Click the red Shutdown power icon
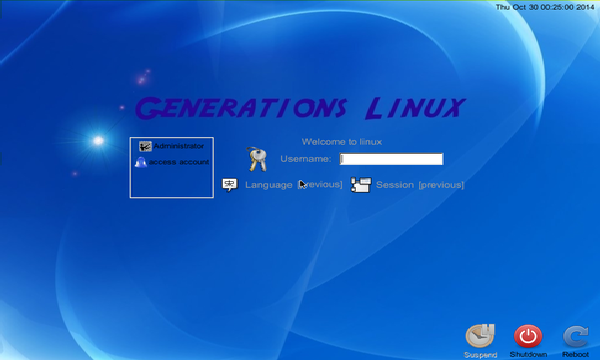 coord(528,336)
